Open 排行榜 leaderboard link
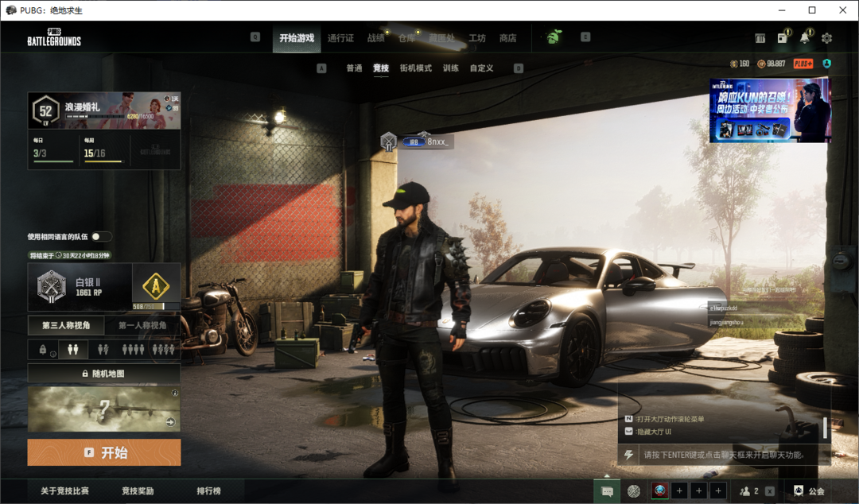This screenshot has width=859, height=504. click(x=208, y=490)
